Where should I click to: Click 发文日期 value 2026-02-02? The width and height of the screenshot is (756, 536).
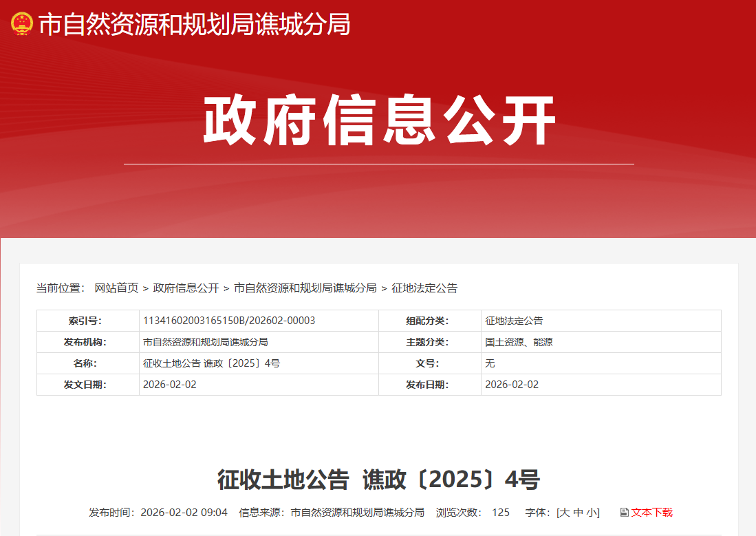[170, 385]
